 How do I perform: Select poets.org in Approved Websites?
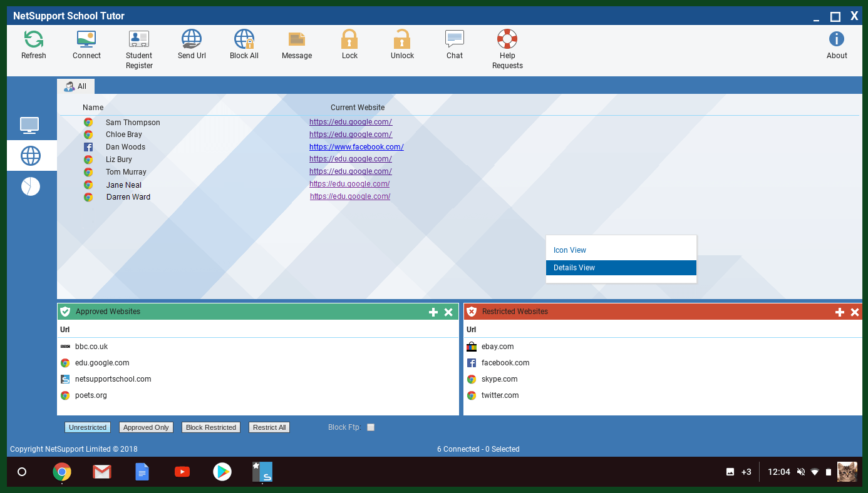coord(91,395)
